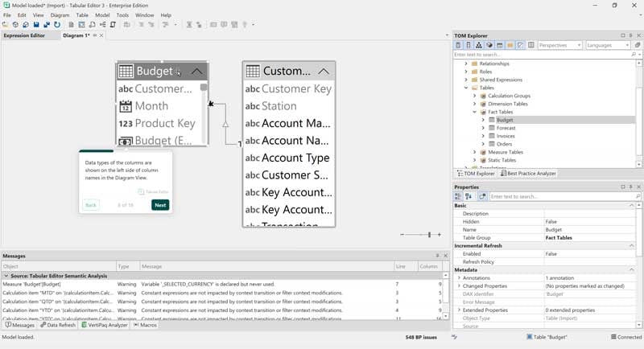
Task: Open the Model menu
Action: coord(102,15)
